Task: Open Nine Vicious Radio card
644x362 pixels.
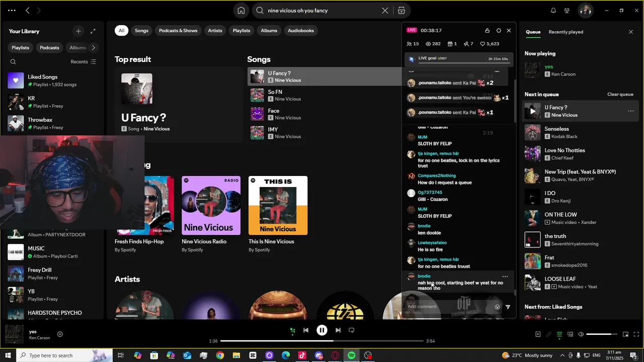Action: (211, 214)
